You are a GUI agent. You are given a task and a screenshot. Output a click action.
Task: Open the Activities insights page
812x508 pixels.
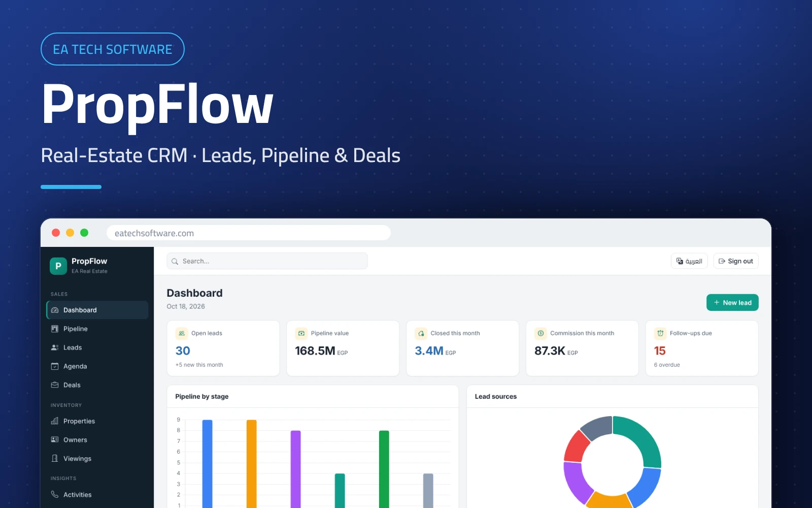click(97, 495)
